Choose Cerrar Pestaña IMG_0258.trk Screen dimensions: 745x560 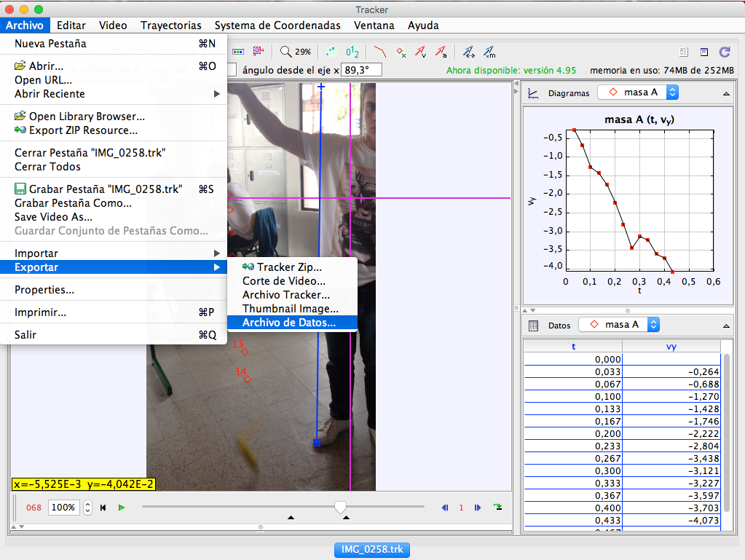[114, 152]
